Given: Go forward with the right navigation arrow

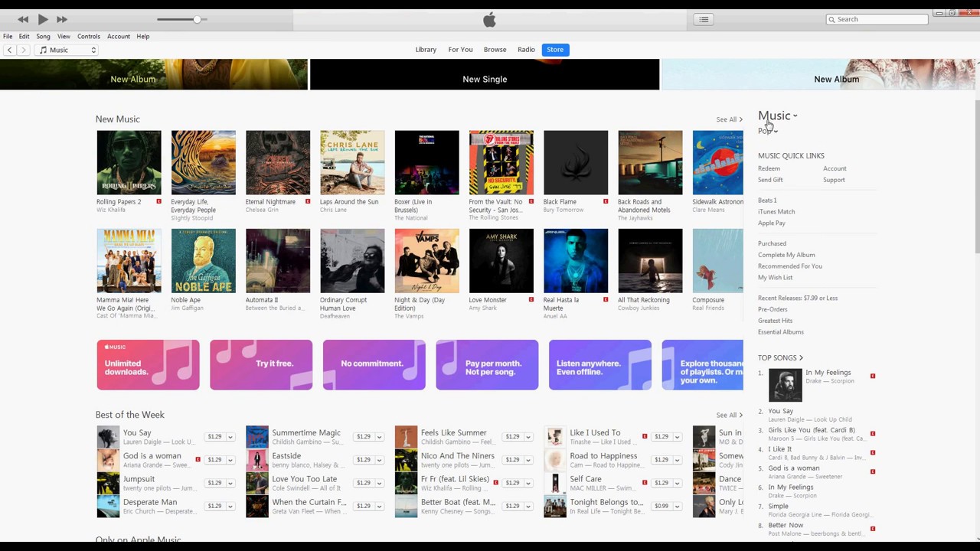Looking at the screenshot, I should 23,50.
